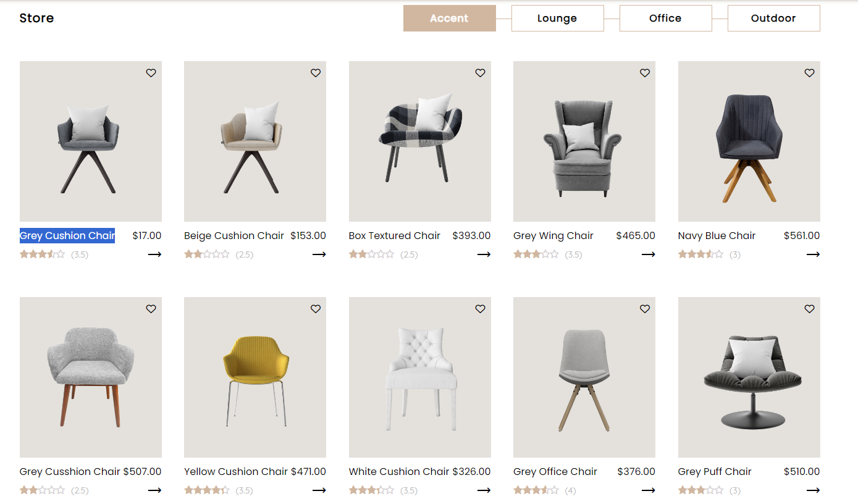
Task: Open the Box Textured Chair title link
Action: point(394,236)
